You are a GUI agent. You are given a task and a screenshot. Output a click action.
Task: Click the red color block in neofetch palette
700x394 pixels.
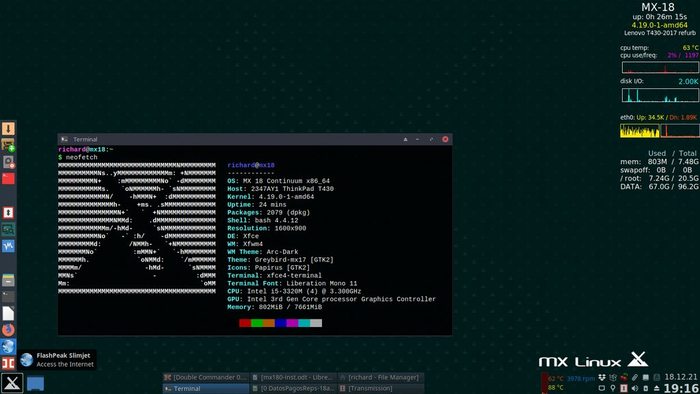point(245,323)
